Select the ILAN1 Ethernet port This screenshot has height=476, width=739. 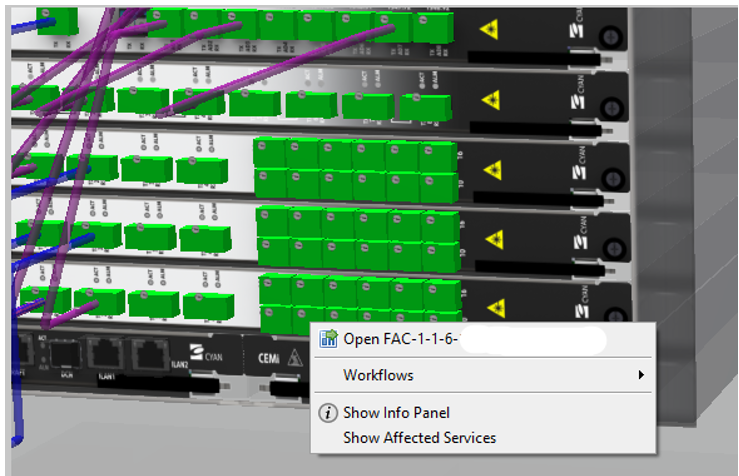point(105,354)
